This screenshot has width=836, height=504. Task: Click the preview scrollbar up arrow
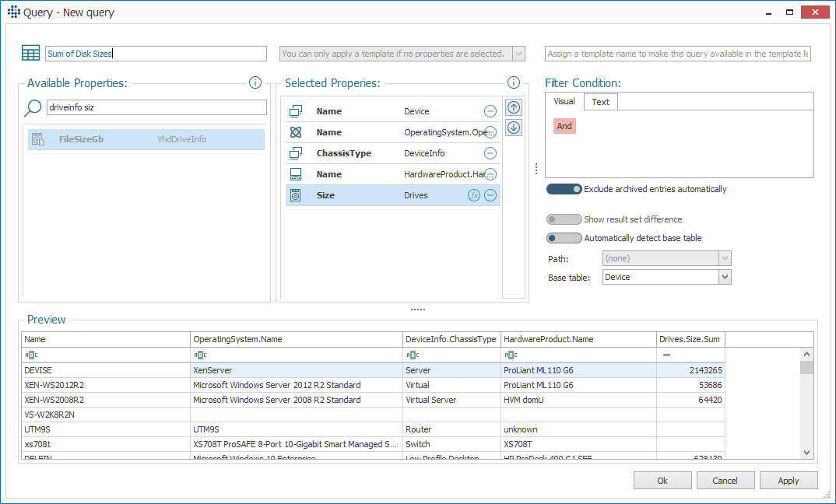tap(806, 355)
